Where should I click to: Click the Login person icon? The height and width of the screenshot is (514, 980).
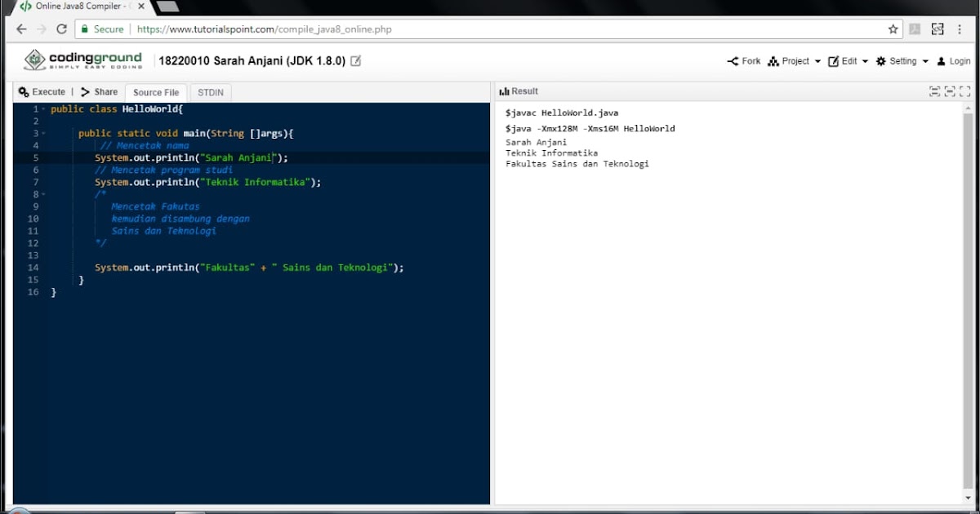[942, 60]
